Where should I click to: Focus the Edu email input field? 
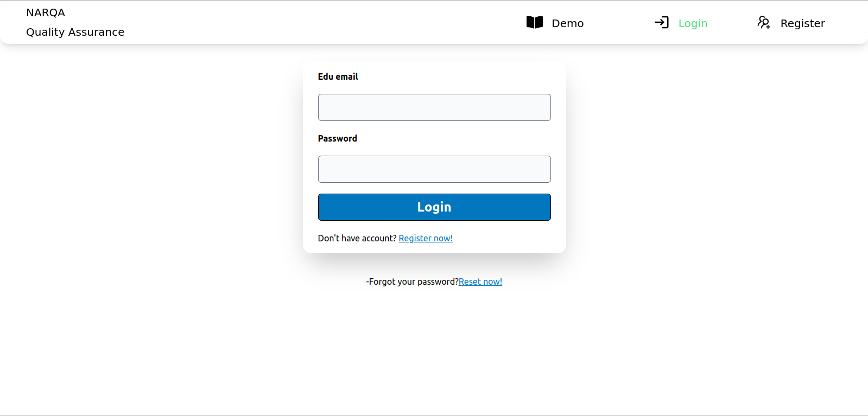(x=434, y=107)
